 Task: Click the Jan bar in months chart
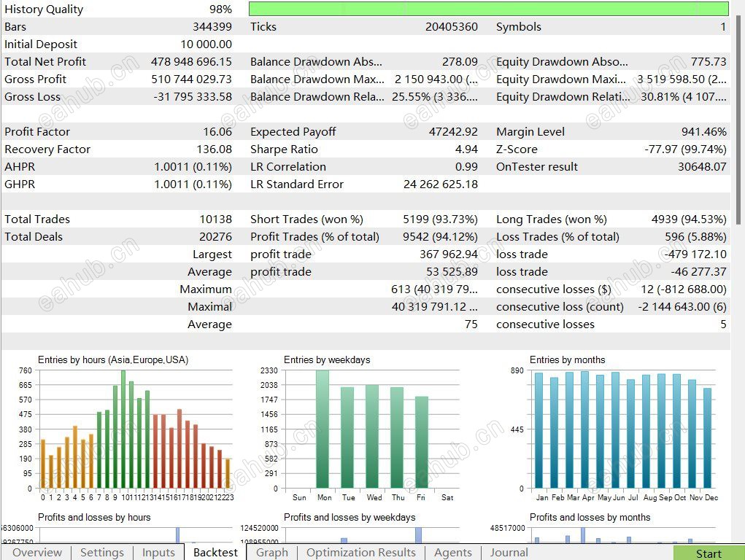(x=539, y=430)
